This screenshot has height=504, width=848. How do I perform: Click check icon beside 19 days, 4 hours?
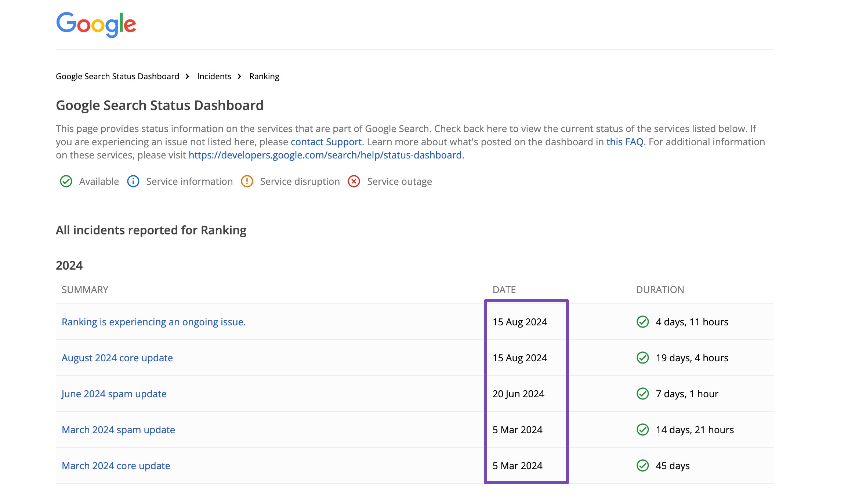pyautogui.click(x=643, y=358)
